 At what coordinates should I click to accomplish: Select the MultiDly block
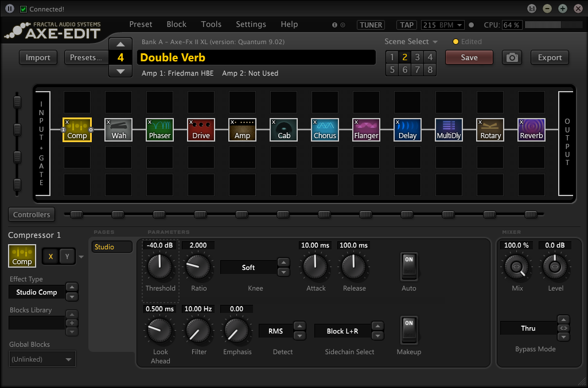point(449,130)
